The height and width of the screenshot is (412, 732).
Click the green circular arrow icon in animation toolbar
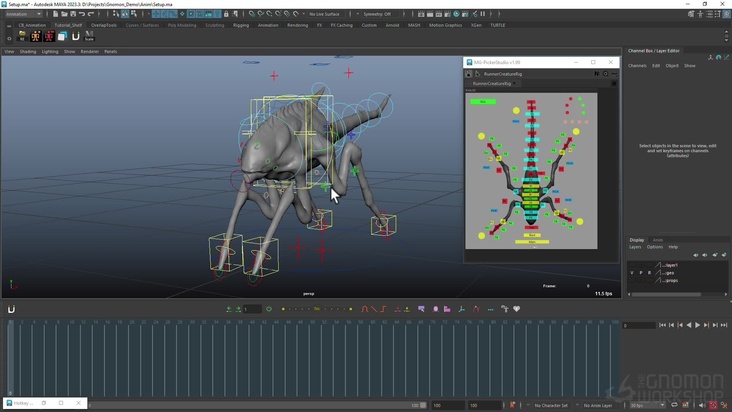click(x=269, y=309)
